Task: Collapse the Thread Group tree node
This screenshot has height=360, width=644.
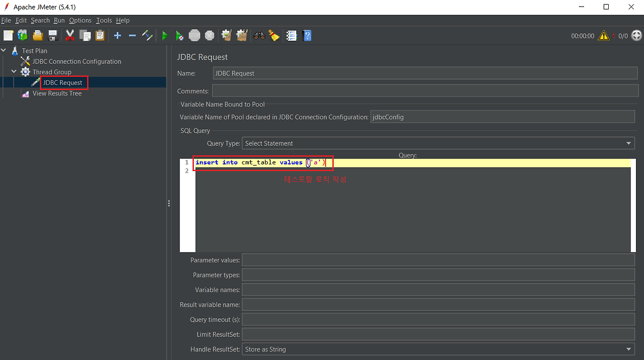Action: pyautogui.click(x=15, y=72)
